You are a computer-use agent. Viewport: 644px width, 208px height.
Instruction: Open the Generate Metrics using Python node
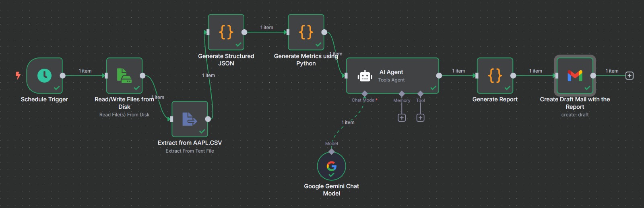pyautogui.click(x=306, y=32)
